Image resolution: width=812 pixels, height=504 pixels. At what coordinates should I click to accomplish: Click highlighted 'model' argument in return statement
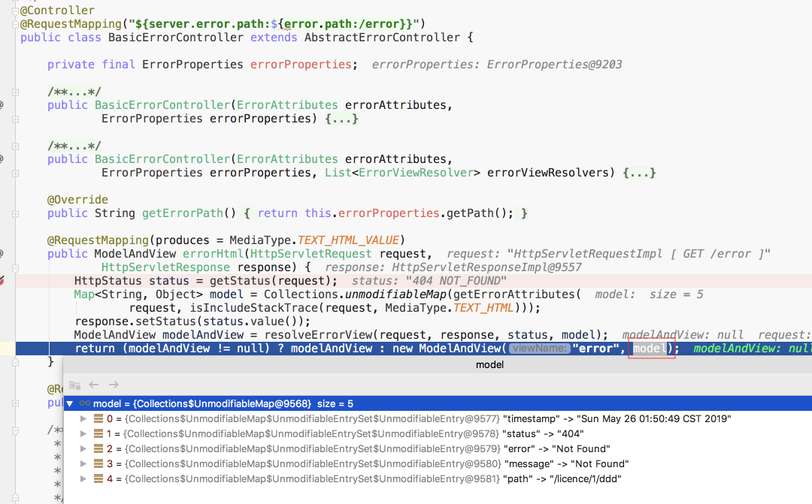tap(650, 349)
